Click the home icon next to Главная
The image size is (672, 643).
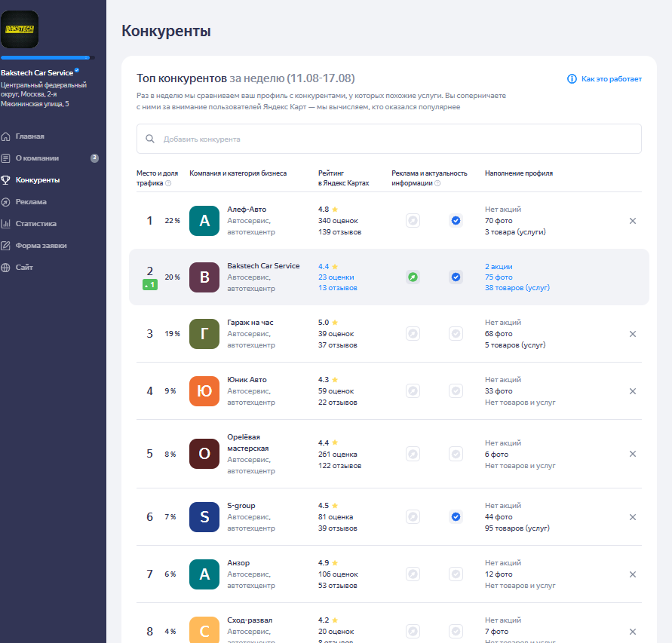click(5, 136)
